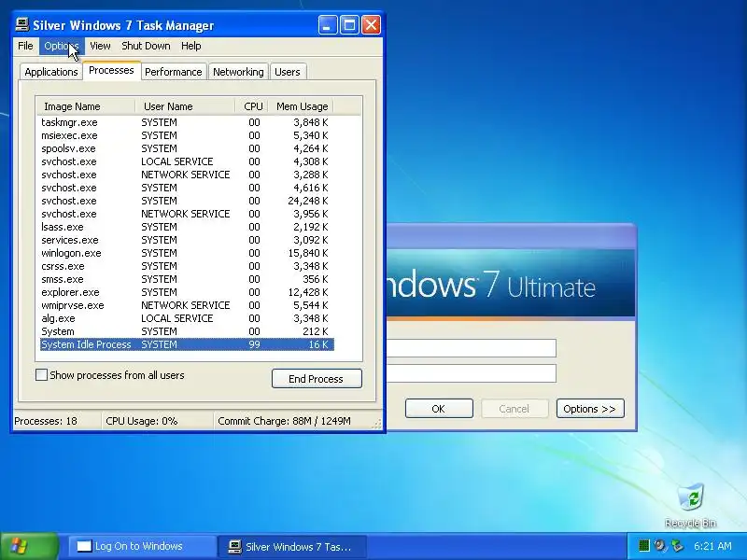Screen dimensions: 747x560
Task: Select the smss.exe process row
Action: 187,279
